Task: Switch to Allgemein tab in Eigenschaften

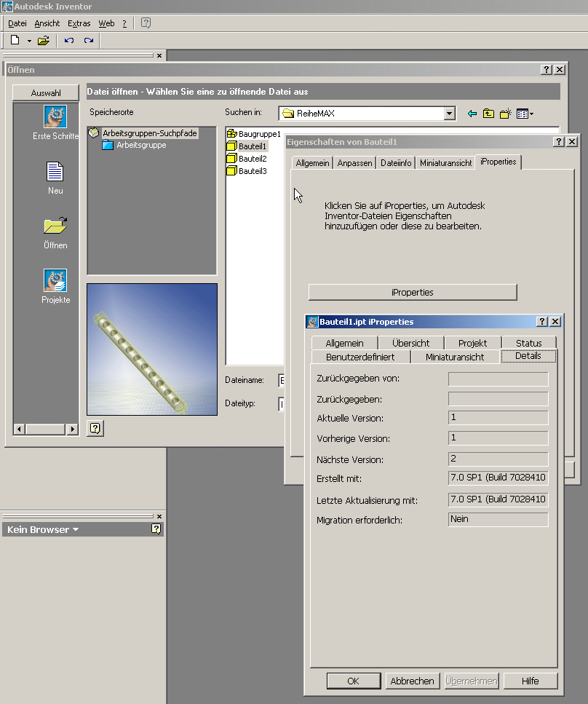Action: coord(312,163)
